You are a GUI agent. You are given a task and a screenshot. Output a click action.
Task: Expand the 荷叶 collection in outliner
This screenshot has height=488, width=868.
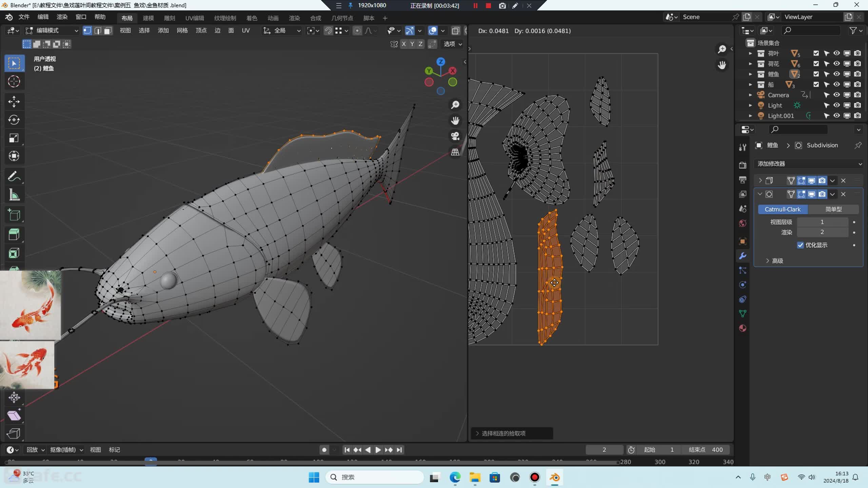pyautogui.click(x=750, y=53)
